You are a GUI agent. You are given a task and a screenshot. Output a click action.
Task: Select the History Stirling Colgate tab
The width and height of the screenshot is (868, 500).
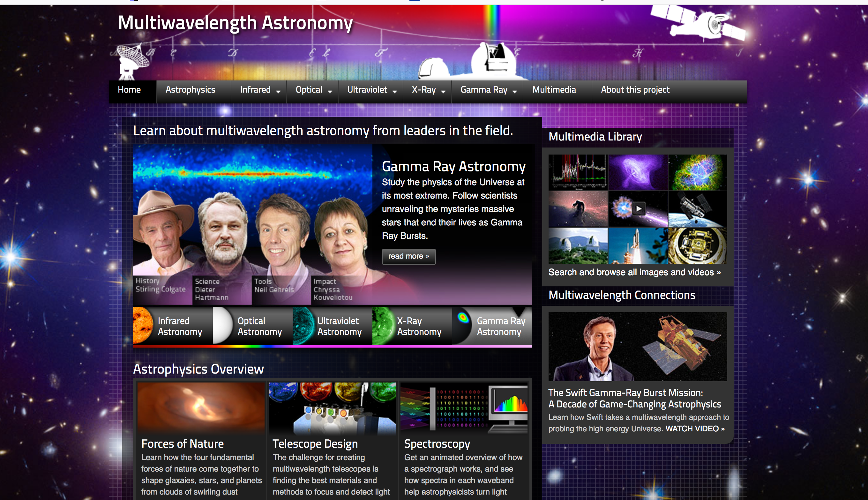[x=161, y=285]
